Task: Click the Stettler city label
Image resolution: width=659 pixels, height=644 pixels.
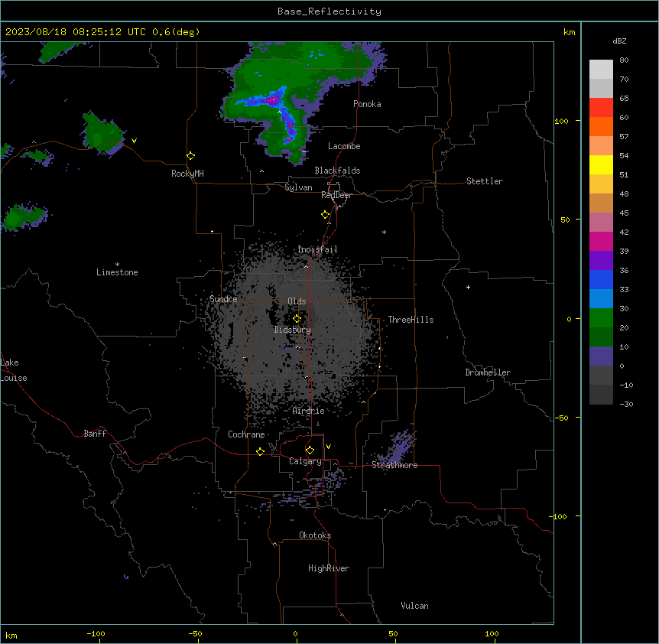Action: pyautogui.click(x=485, y=181)
